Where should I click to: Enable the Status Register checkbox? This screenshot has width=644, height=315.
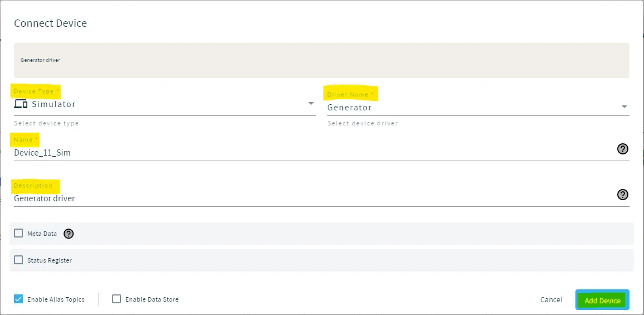[18, 260]
